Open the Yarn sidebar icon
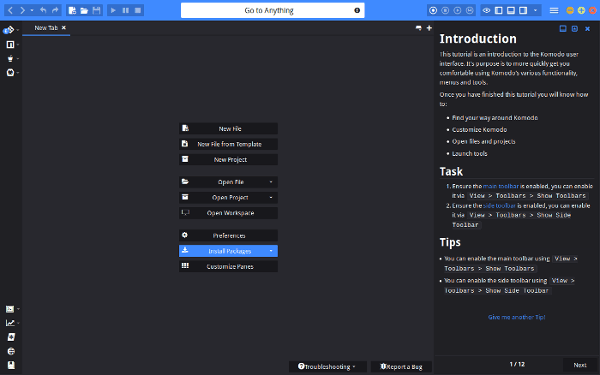This screenshot has height=375, width=600. [x=10, y=72]
